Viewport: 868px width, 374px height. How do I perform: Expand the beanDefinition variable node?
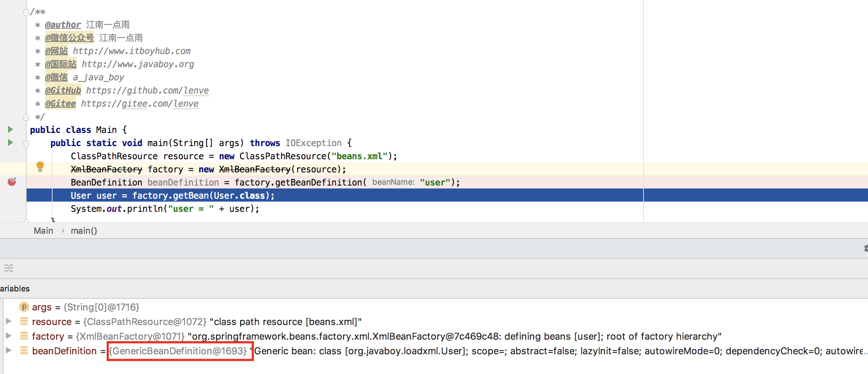8,350
